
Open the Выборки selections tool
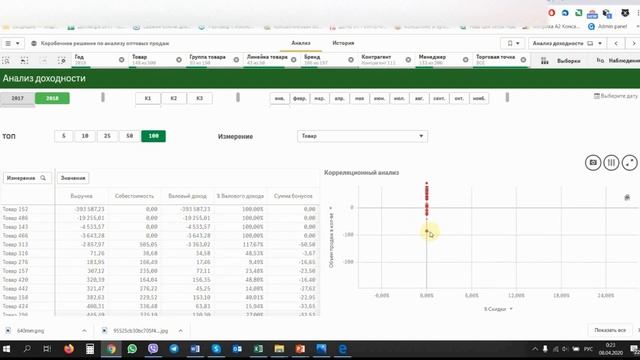pos(560,61)
